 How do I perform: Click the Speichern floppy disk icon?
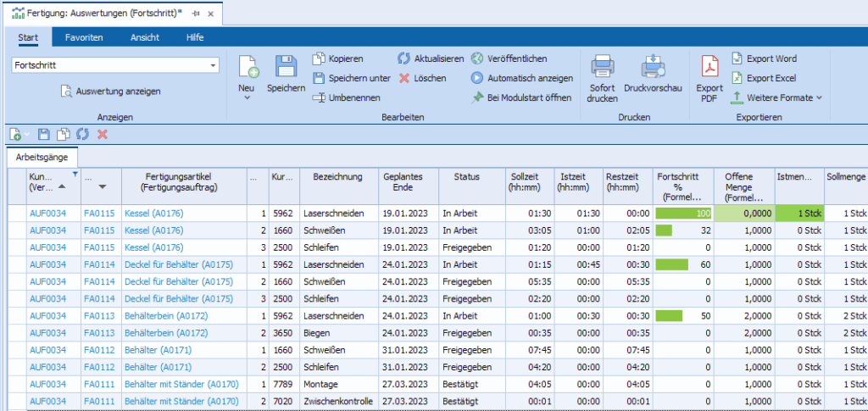[x=286, y=66]
